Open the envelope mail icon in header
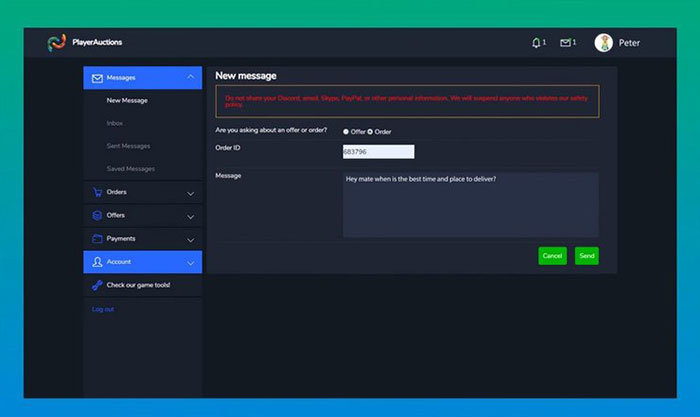Image resolution: width=700 pixels, height=417 pixels. click(565, 42)
